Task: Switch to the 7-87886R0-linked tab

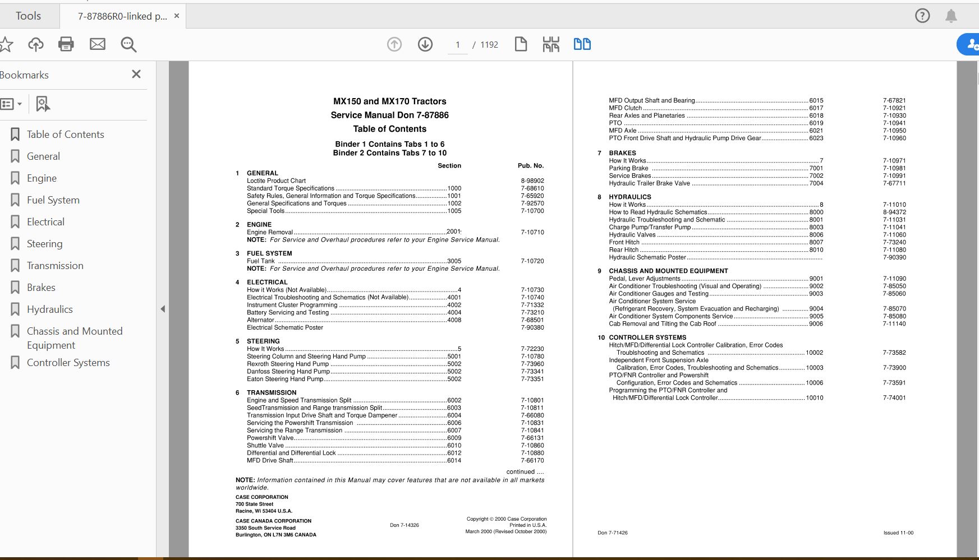Action: coord(121,16)
